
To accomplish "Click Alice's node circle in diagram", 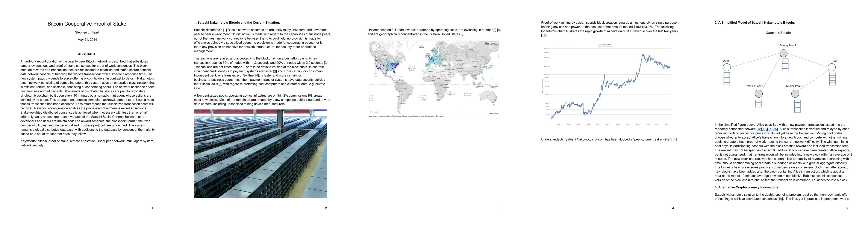I will pos(727,67).
